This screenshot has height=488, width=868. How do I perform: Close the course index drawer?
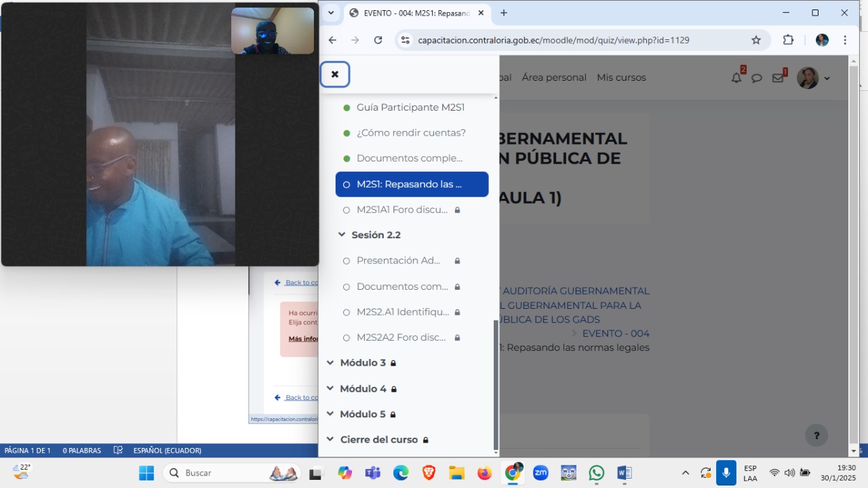335,75
